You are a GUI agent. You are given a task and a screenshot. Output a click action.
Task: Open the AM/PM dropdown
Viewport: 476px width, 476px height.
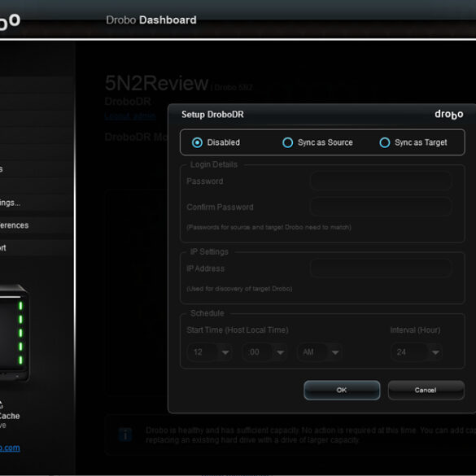coord(320,352)
